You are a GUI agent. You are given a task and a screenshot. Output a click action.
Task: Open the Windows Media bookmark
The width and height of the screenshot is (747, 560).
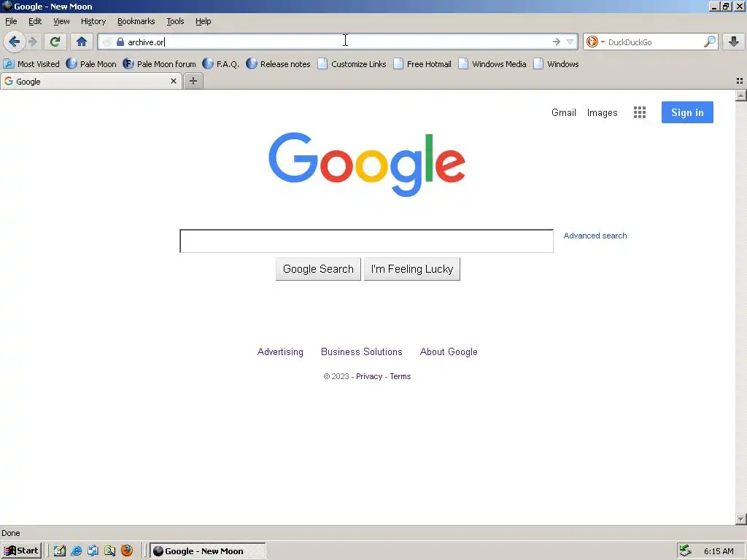(x=492, y=64)
